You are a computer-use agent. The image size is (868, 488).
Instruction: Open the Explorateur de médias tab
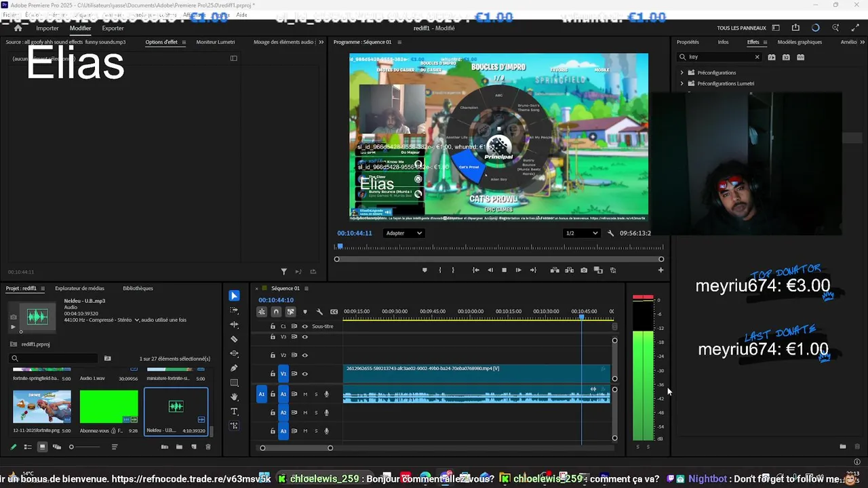(80, 288)
